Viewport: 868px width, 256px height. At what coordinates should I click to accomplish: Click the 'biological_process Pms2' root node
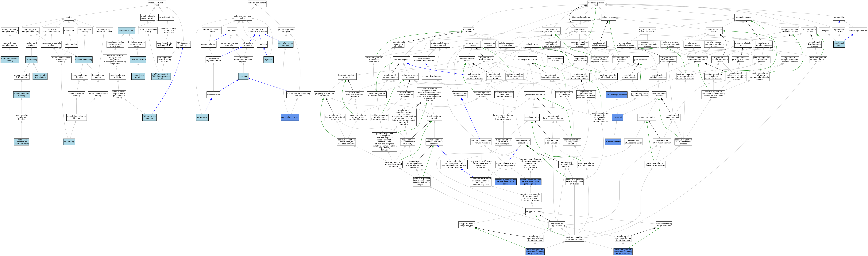(x=596, y=4)
